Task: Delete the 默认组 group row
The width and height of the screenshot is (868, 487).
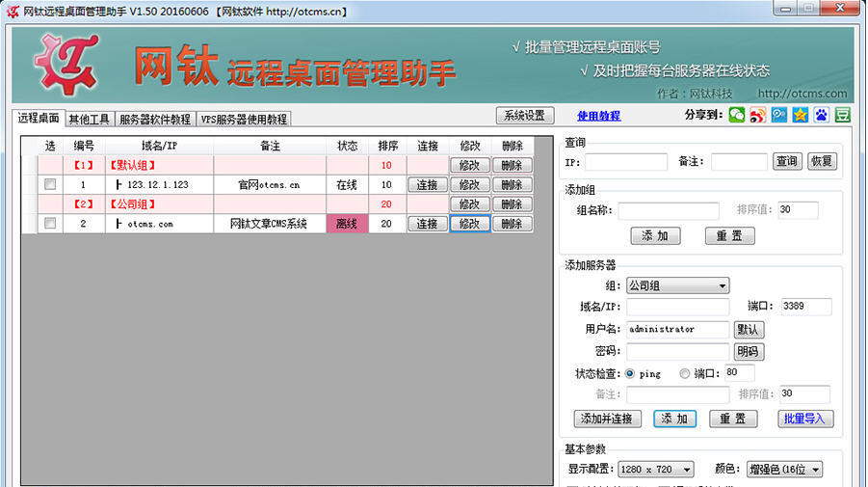Action: tap(513, 165)
